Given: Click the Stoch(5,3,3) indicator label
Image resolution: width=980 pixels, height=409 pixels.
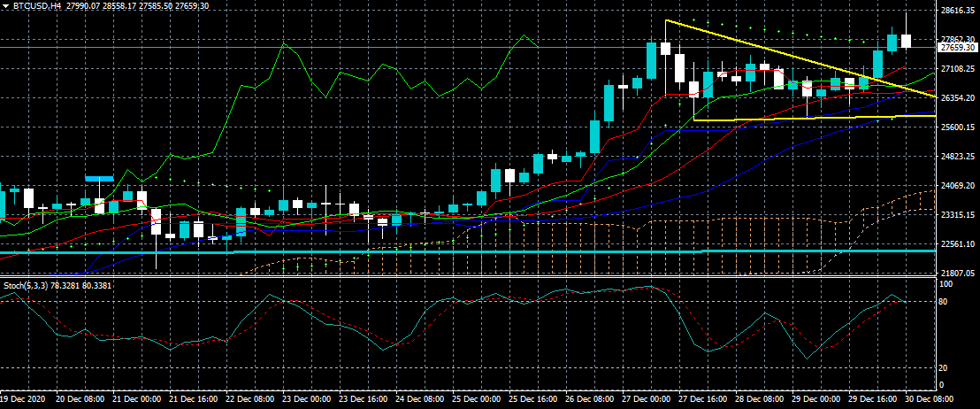Looking at the screenshot, I should pyautogui.click(x=24, y=285).
